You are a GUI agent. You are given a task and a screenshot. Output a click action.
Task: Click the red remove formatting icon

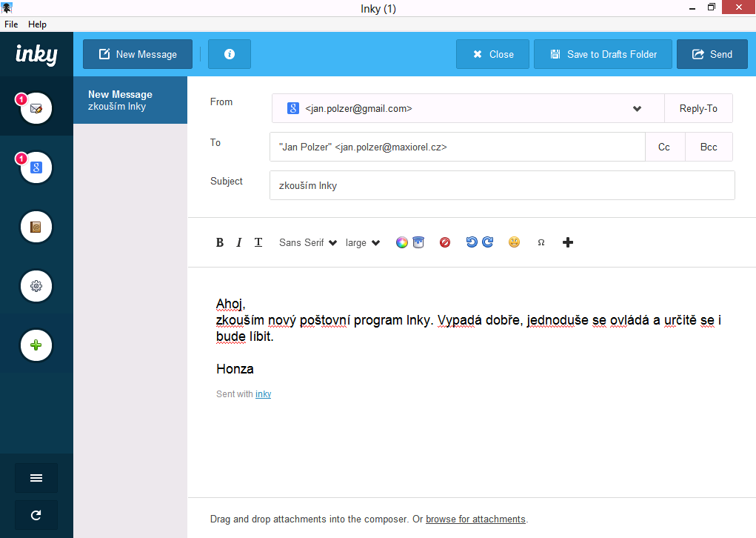click(x=445, y=242)
